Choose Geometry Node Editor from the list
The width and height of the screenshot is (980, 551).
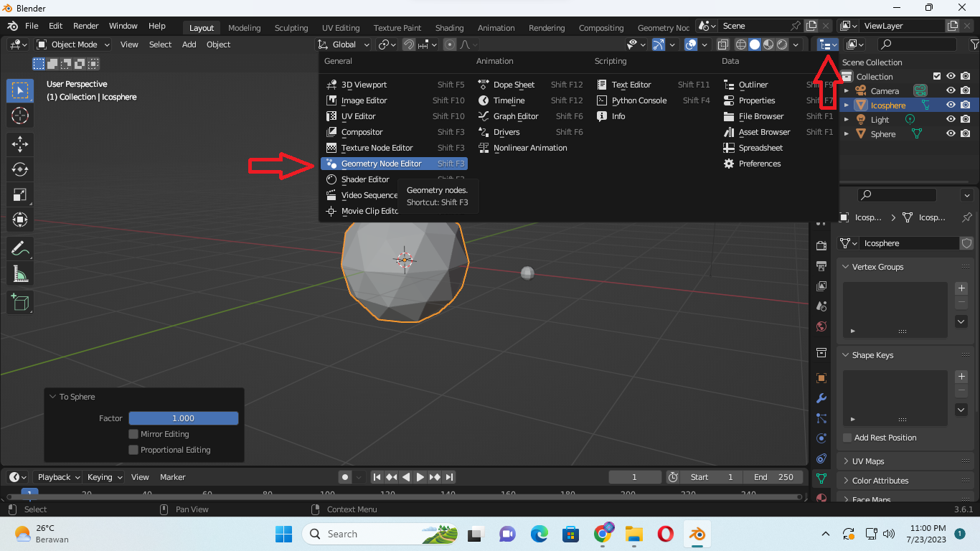(394, 164)
